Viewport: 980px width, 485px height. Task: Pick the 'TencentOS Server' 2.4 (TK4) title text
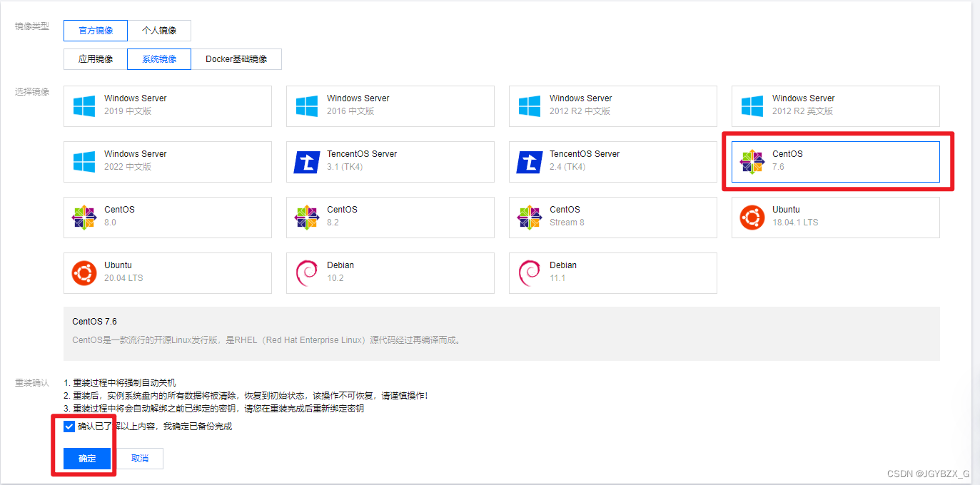point(585,154)
